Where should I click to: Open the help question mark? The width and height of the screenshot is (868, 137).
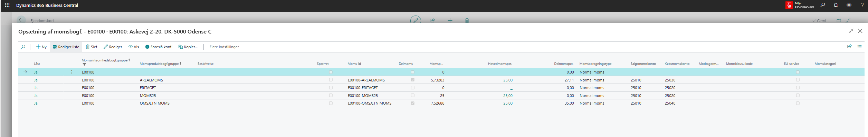click(x=862, y=5)
